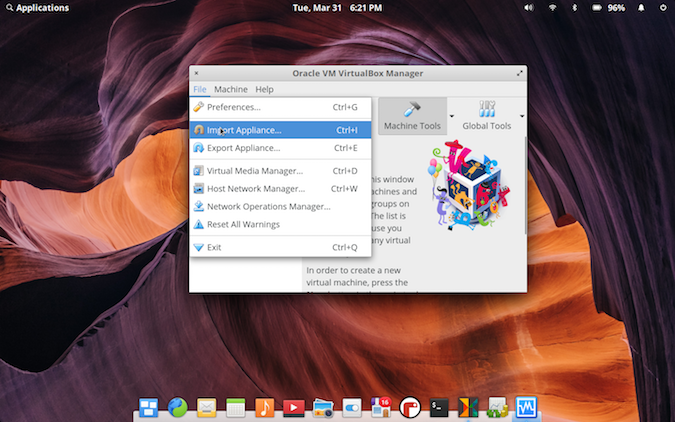675x422 pixels.
Task: Click the welcome pane vertical scrollbar
Action: (x=525, y=185)
